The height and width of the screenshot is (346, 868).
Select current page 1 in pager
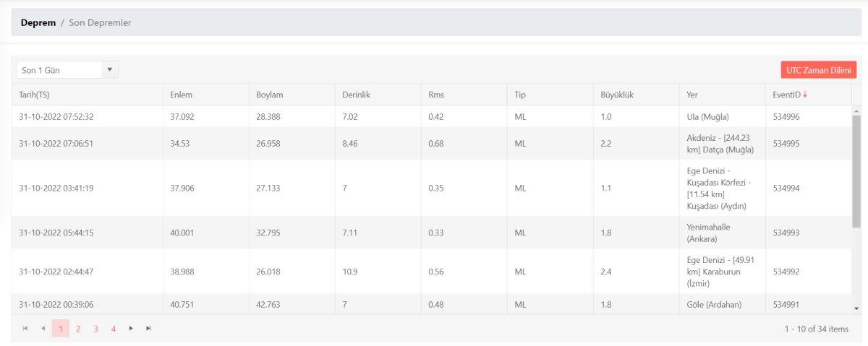click(x=61, y=329)
